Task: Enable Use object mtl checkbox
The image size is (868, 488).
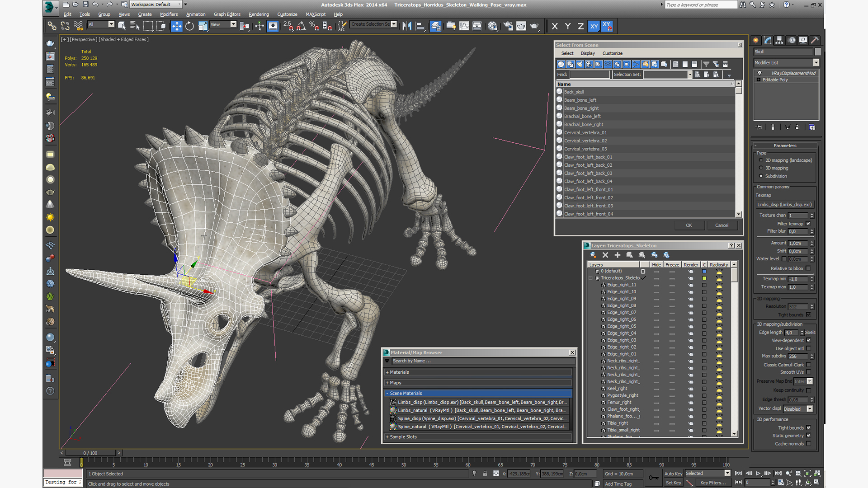Action: point(808,348)
